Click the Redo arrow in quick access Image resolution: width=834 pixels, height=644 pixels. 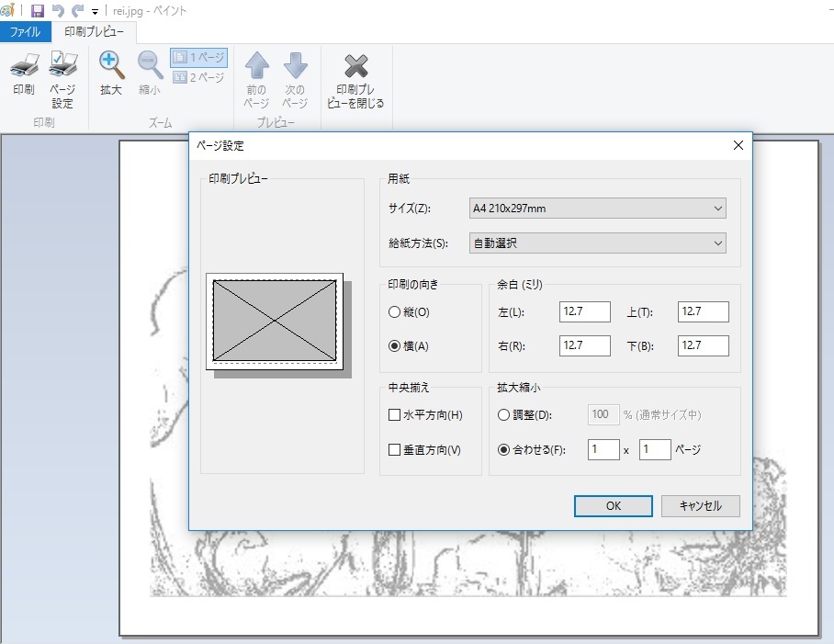[x=78, y=11]
